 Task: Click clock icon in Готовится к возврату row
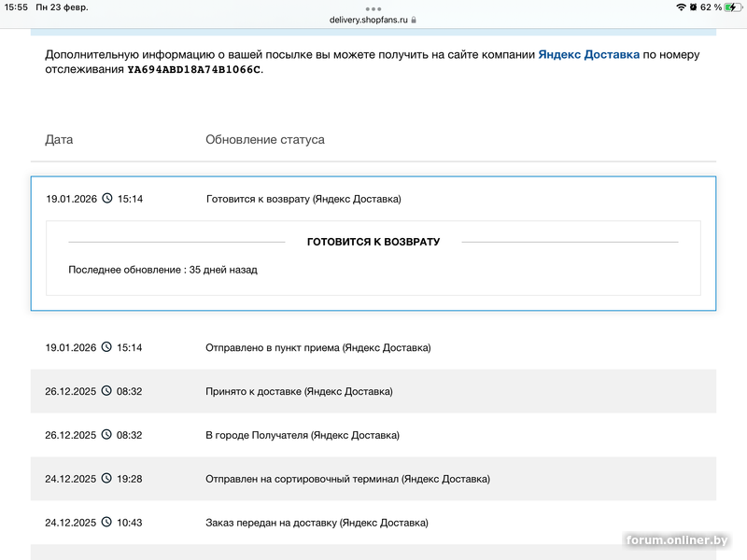107,198
